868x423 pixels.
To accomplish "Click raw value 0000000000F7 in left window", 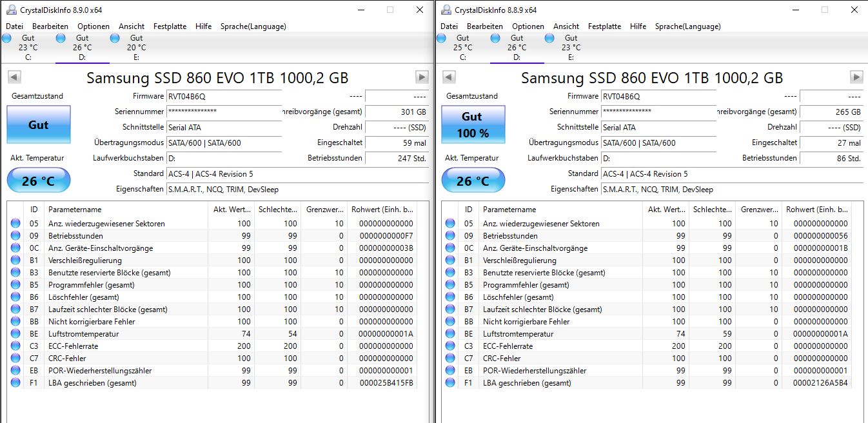I will coord(387,236).
